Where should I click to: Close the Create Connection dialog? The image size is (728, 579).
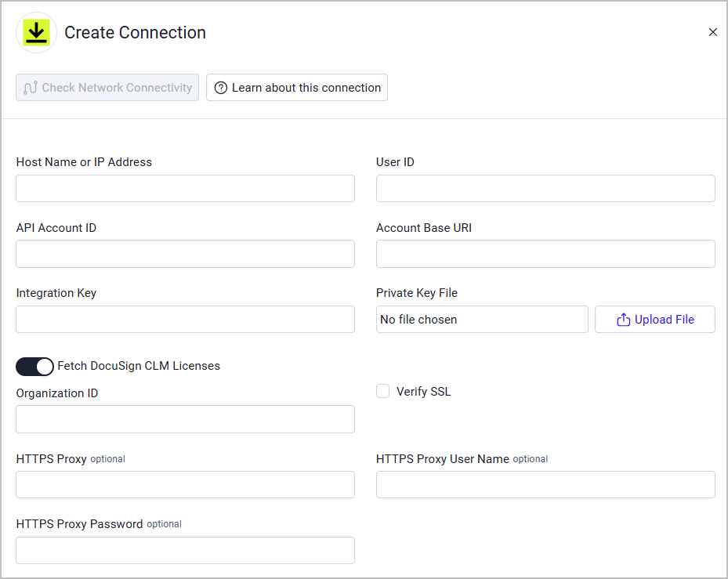click(x=712, y=32)
